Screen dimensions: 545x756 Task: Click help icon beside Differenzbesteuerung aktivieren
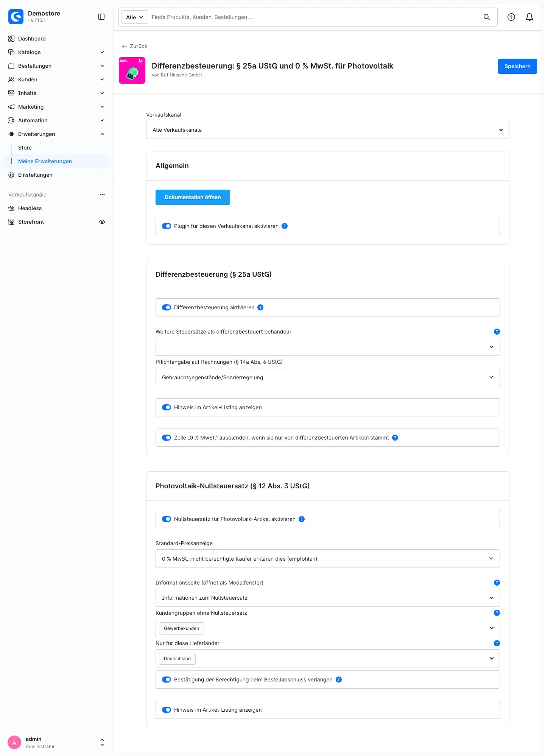(260, 307)
